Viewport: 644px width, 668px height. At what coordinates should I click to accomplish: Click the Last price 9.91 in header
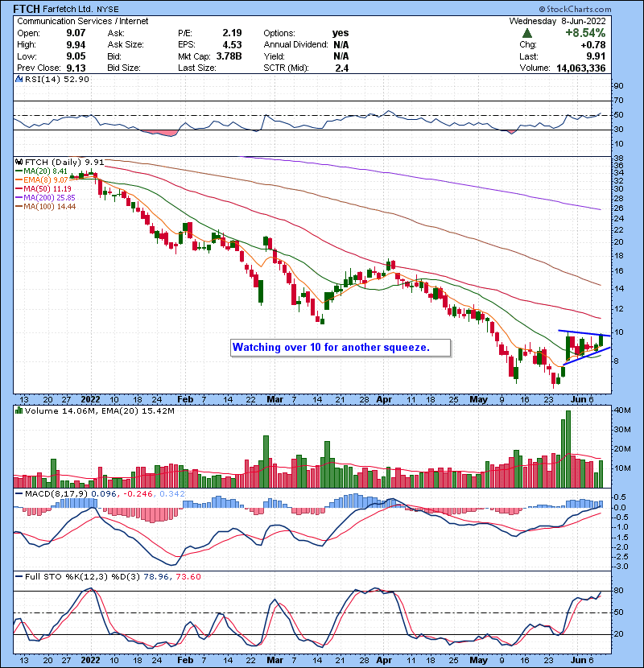pos(596,56)
